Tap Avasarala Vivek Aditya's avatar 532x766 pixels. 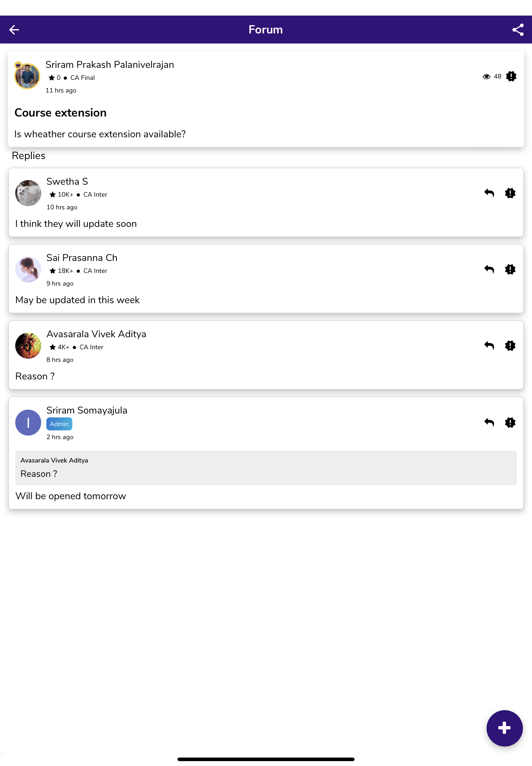[x=28, y=345]
